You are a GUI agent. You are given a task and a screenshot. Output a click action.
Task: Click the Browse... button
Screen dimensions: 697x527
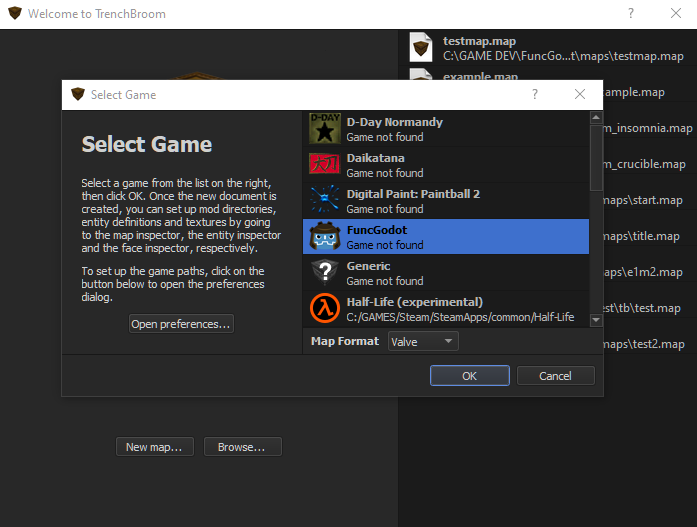click(x=242, y=447)
